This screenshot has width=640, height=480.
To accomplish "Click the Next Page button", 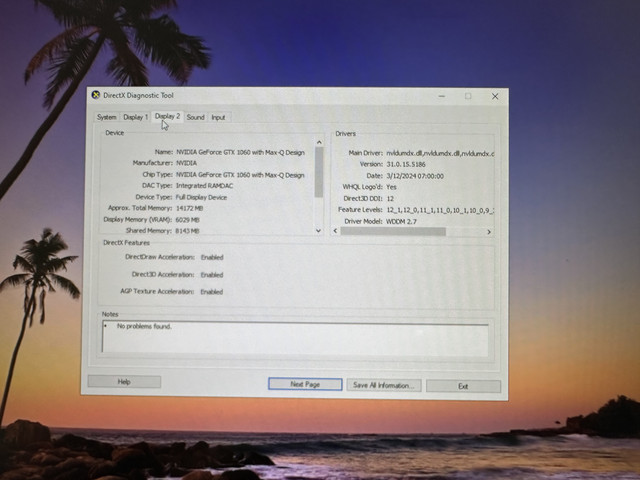I will click(305, 384).
